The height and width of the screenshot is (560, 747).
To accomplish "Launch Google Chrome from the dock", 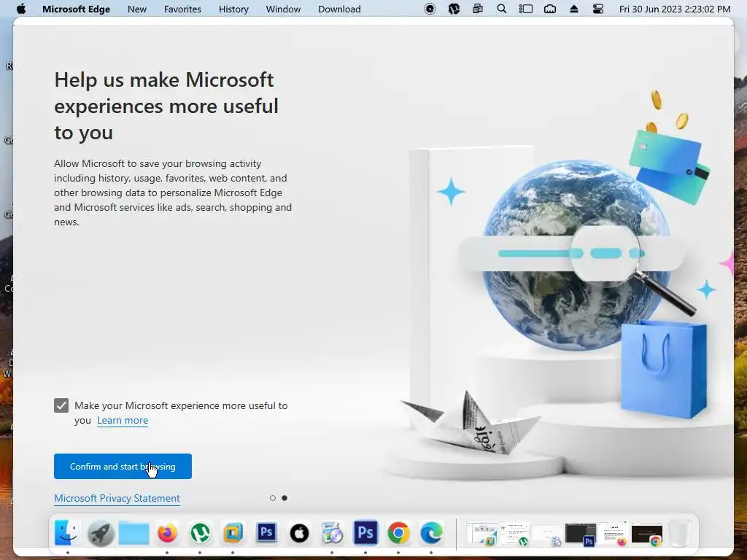I will click(398, 533).
